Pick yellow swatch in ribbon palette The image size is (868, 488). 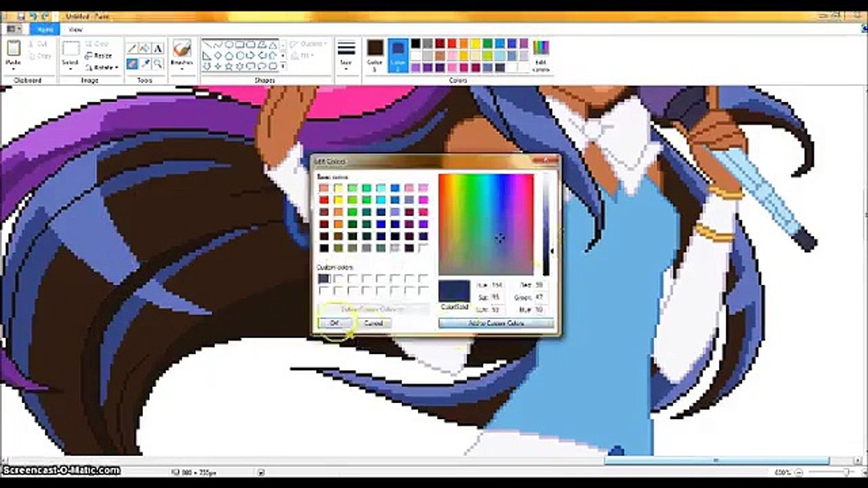tap(477, 43)
